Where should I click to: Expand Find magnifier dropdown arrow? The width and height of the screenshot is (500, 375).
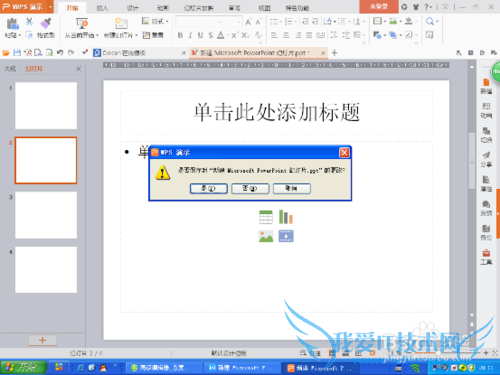click(x=437, y=22)
